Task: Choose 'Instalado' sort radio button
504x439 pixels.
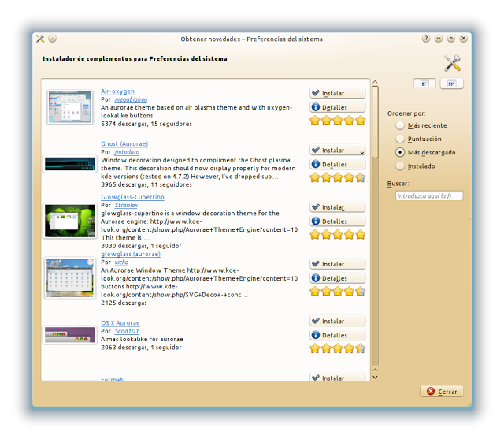Action: click(401, 166)
